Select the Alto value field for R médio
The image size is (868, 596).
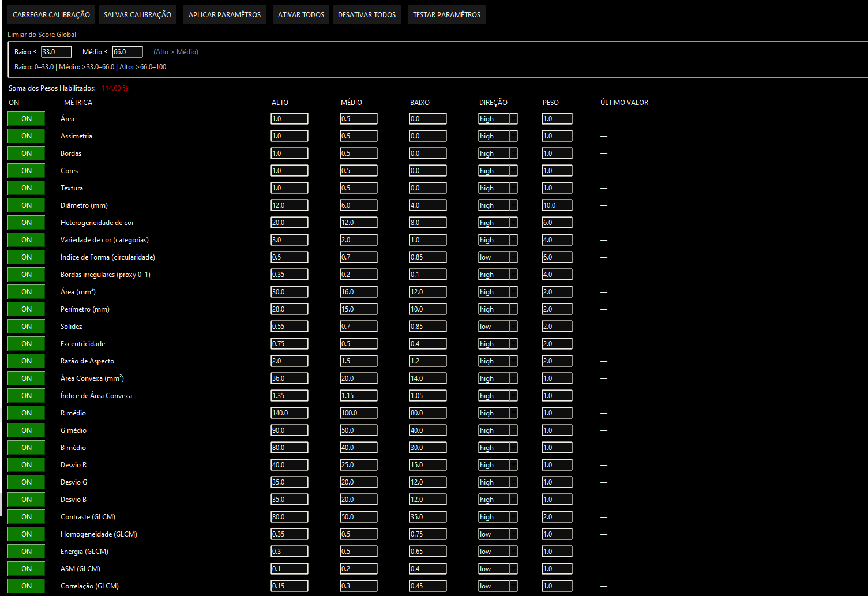pyautogui.click(x=289, y=413)
